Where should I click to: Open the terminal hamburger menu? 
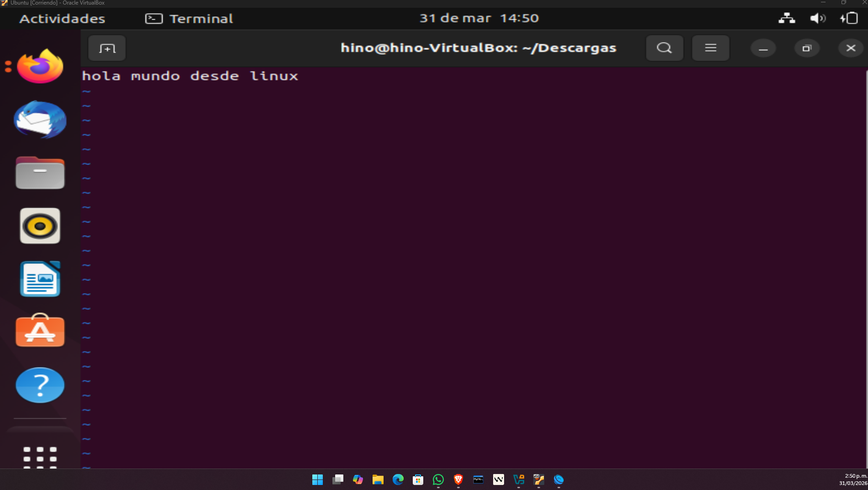click(710, 48)
